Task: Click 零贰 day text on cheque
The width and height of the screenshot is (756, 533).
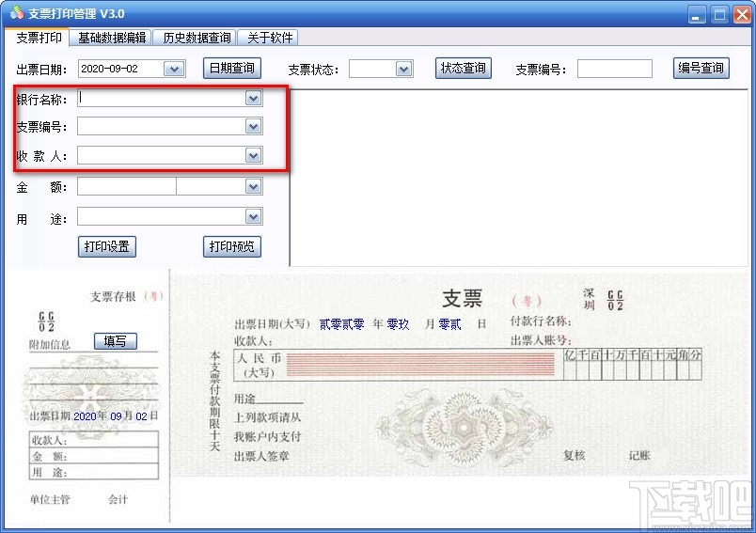Action: pos(449,324)
